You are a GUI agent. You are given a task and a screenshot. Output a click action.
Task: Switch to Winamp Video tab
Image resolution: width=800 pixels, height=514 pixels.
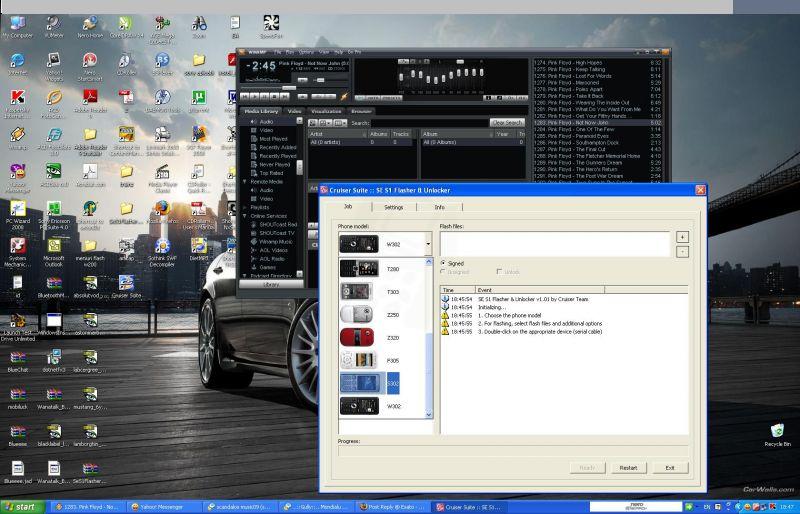coord(294,111)
